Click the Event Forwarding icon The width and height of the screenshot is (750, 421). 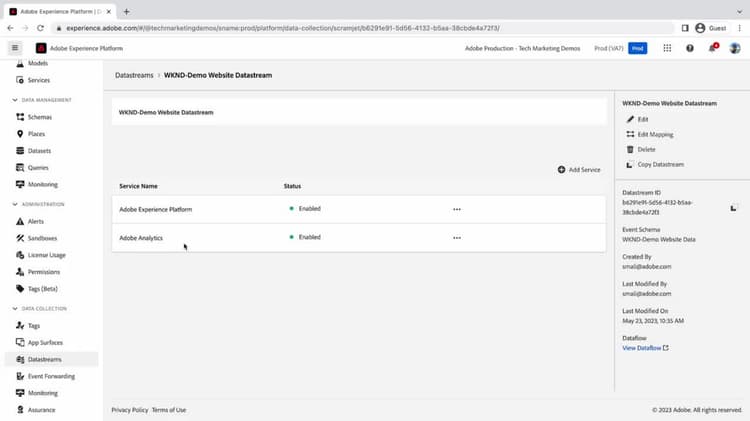[20, 376]
